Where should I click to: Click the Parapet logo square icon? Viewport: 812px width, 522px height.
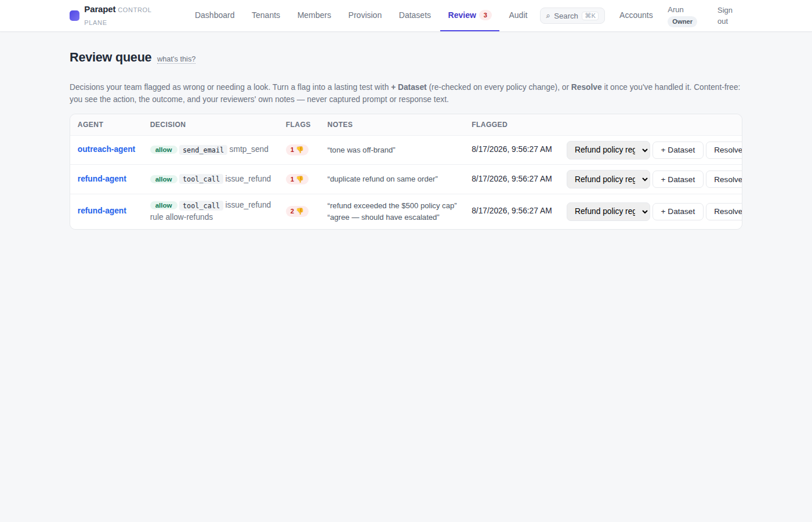pos(74,16)
